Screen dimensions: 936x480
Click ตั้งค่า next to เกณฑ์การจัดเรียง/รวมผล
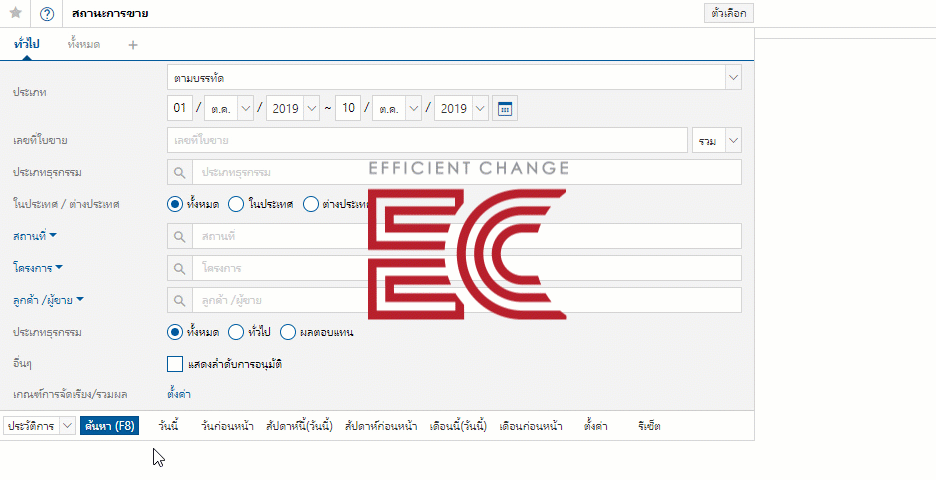click(179, 394)
